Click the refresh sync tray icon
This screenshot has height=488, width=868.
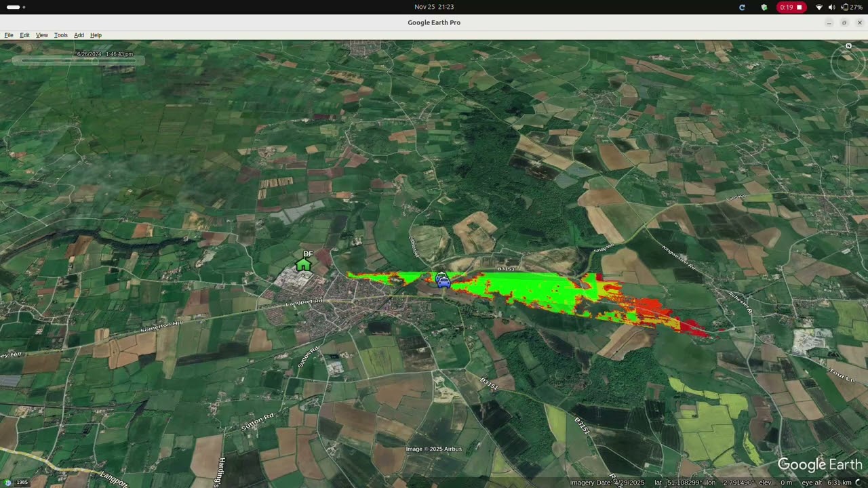pos(742,7)
